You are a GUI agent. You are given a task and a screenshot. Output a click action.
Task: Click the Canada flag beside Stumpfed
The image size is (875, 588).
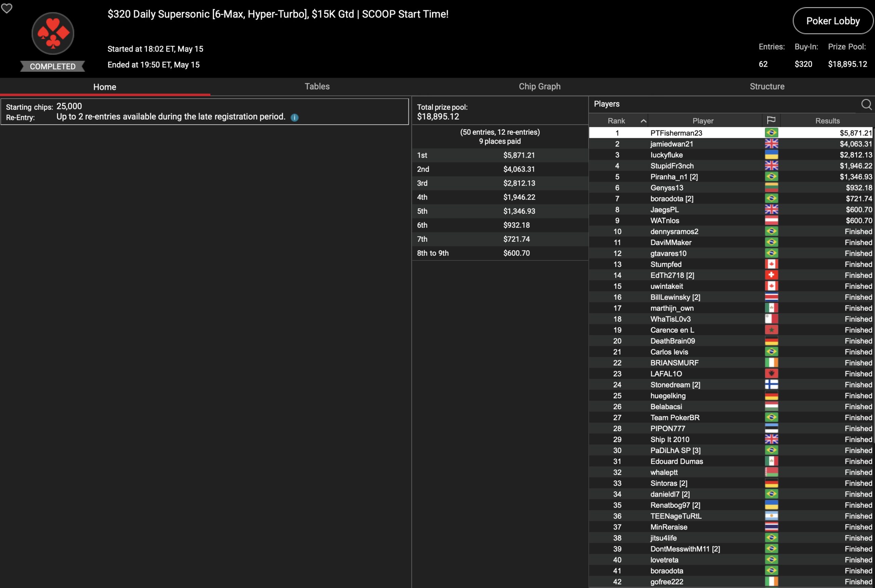click(771, 264)
